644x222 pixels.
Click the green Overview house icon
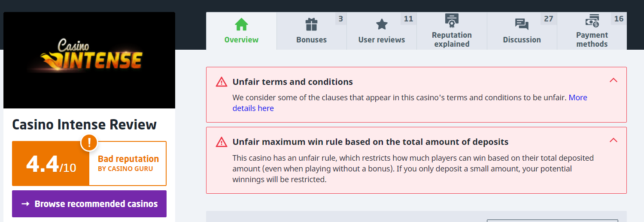(241, 24)
